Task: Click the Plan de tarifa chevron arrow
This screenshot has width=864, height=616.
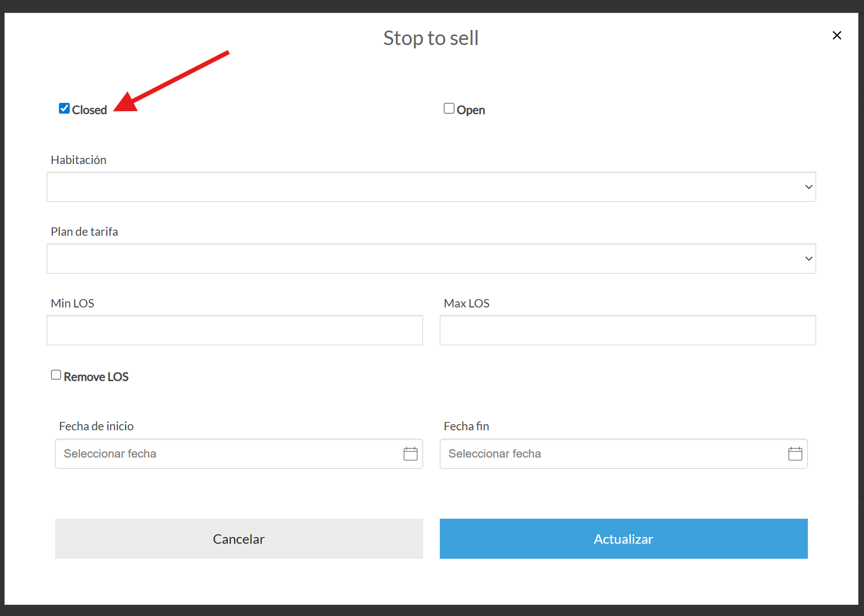Action: [808, 259]
